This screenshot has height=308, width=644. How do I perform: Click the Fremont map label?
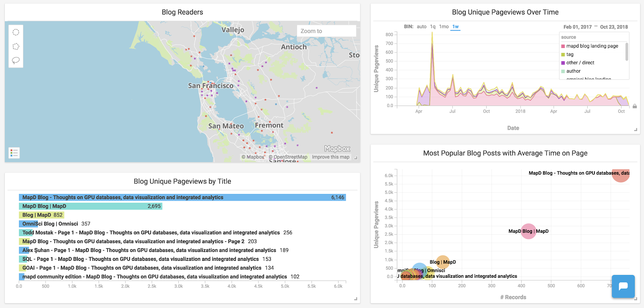(269, 125)
